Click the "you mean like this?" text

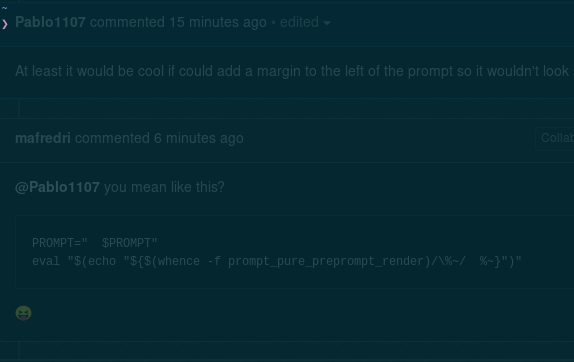(x=164, y=187)
